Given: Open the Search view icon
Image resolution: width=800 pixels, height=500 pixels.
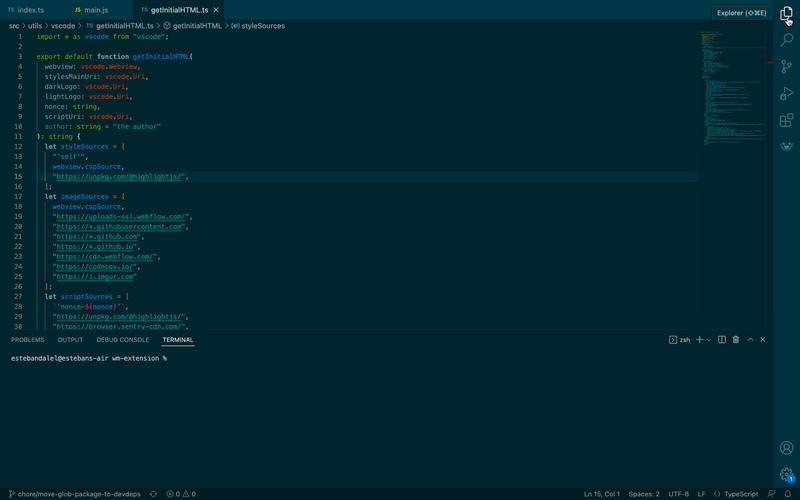Looking at the screenshot, I should 786,40.
